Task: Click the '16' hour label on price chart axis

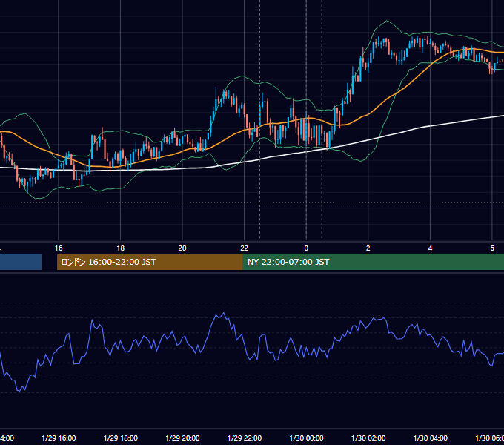Action: point(59,248)
